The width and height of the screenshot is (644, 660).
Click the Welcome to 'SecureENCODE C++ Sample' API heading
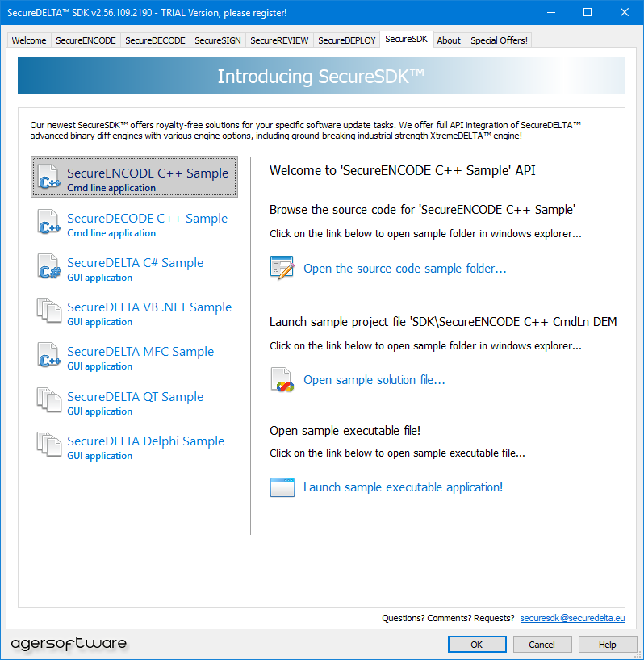coord(403,170)
